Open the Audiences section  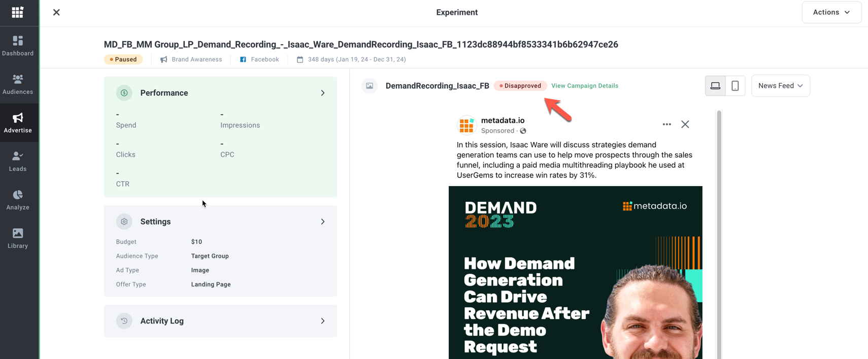point(18,84)
